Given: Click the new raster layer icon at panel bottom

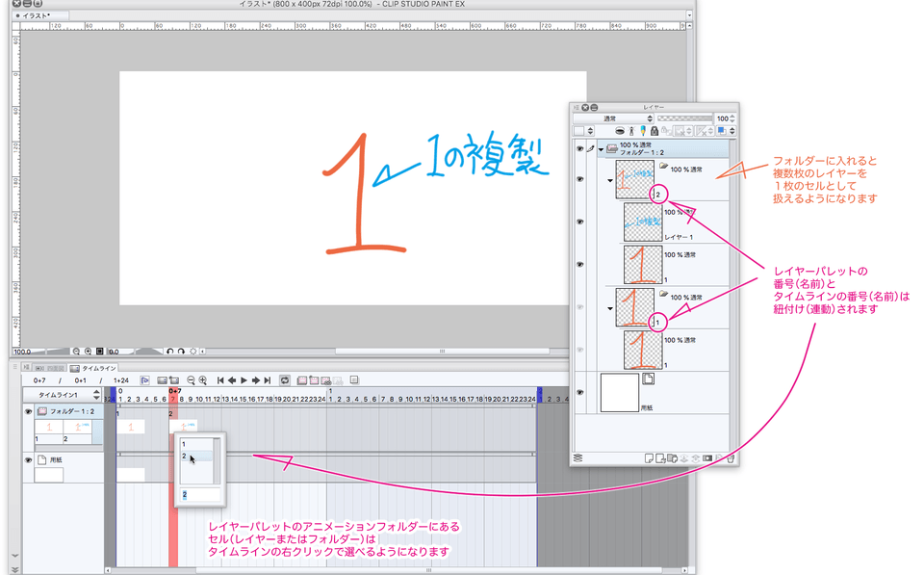Looking at the screenshot, I should click(x=651, y=458).
